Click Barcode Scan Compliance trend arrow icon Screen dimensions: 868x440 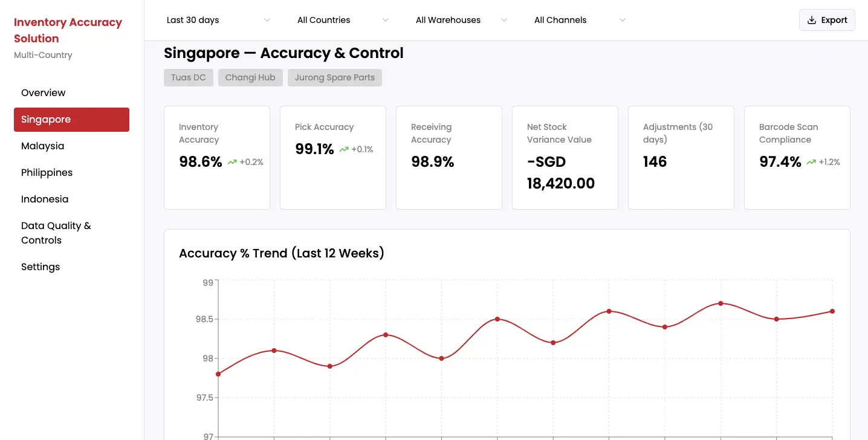pyautogui.click(x=811, y=162)
